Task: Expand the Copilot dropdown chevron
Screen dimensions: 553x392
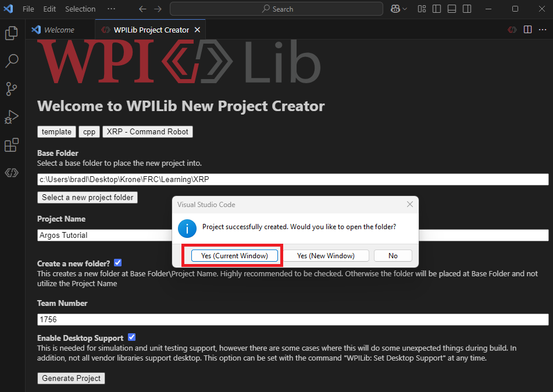Action: point(405,9)
